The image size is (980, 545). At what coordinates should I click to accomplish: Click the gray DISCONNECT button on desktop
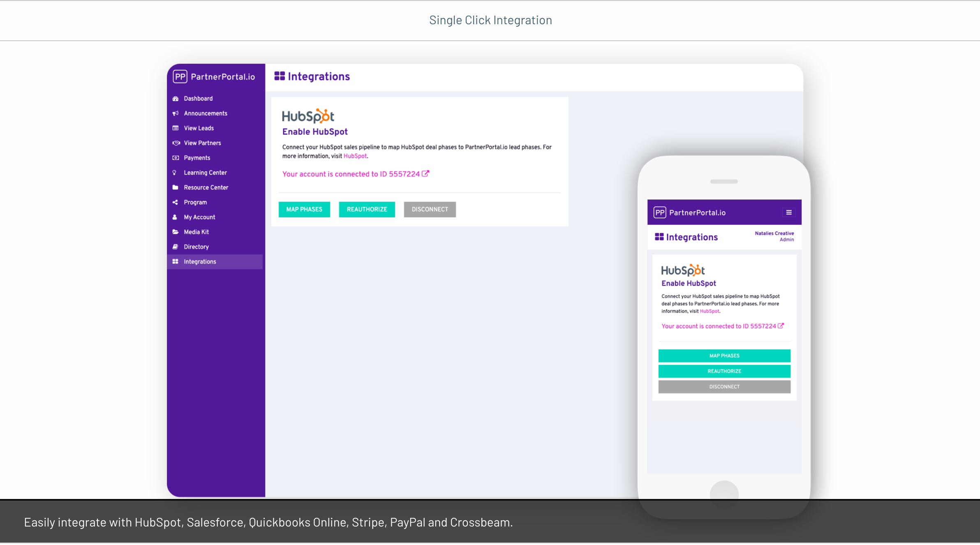430,209
